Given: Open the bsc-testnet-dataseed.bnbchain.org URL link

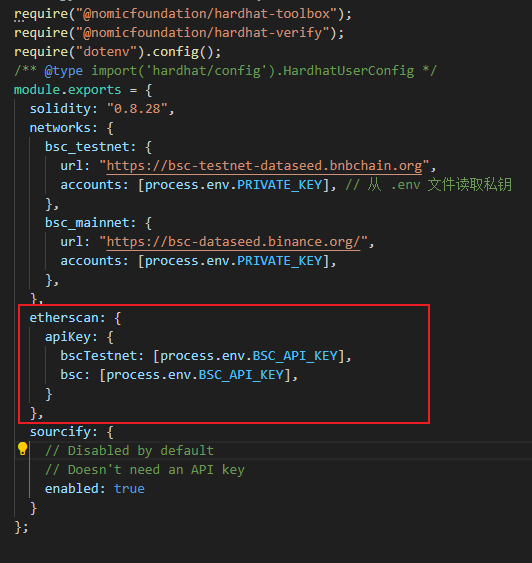Looking at the screenshot, I should 264,166.
